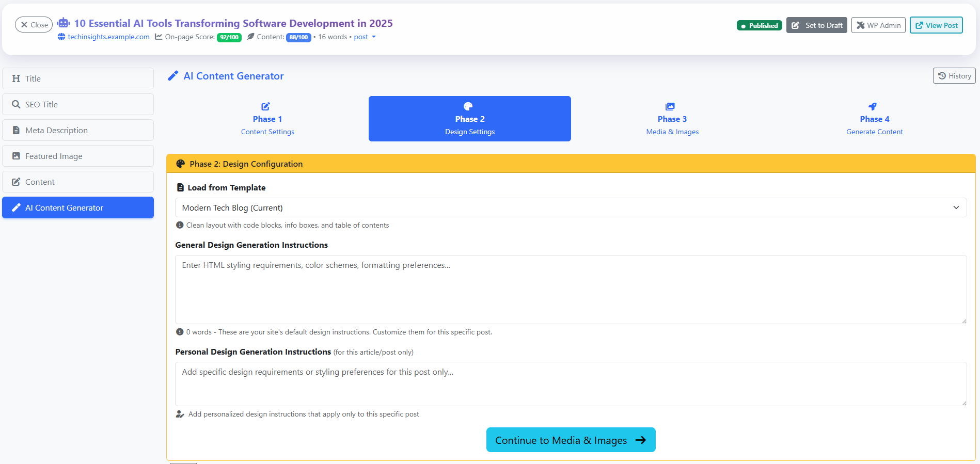Image resolution: width=980 pixels, height=464 pixels.
Task: Click the document icon beside Load from Template
Action: click(x=180, y=187)
